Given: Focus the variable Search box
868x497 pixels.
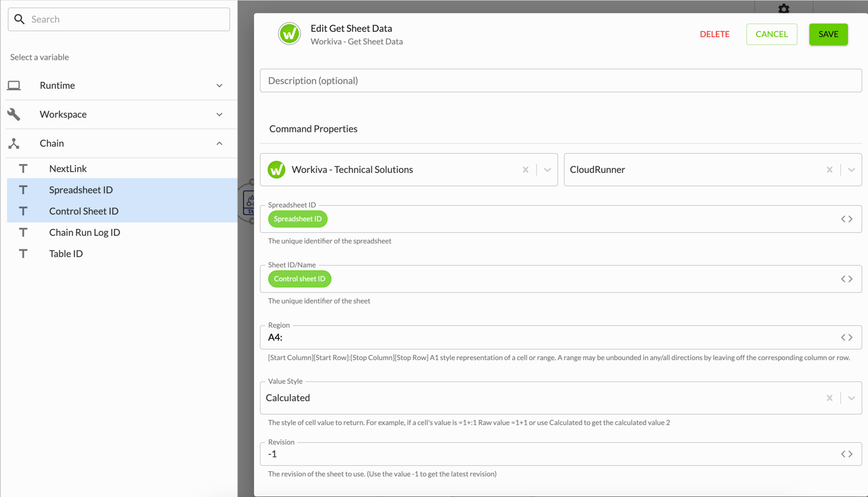Looking at the screenshot, I should [119, 19].
